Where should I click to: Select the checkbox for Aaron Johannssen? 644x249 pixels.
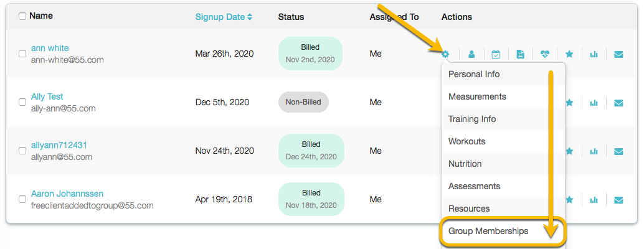tap(22, 200)
